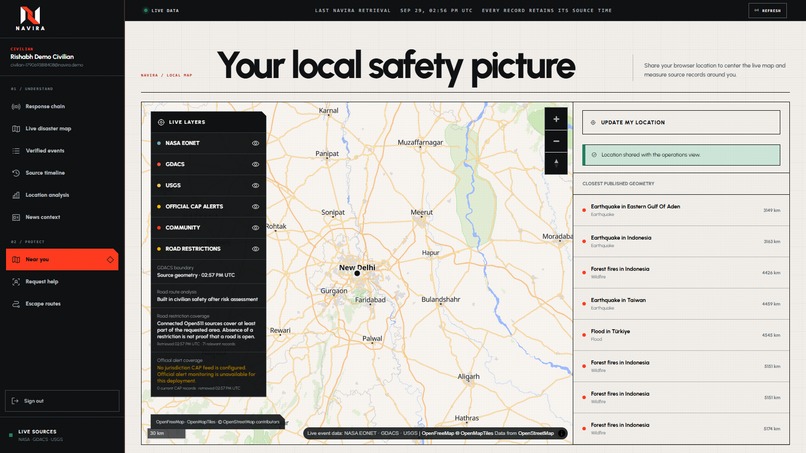Click Location shared with operations view notice

click(681, 155)
